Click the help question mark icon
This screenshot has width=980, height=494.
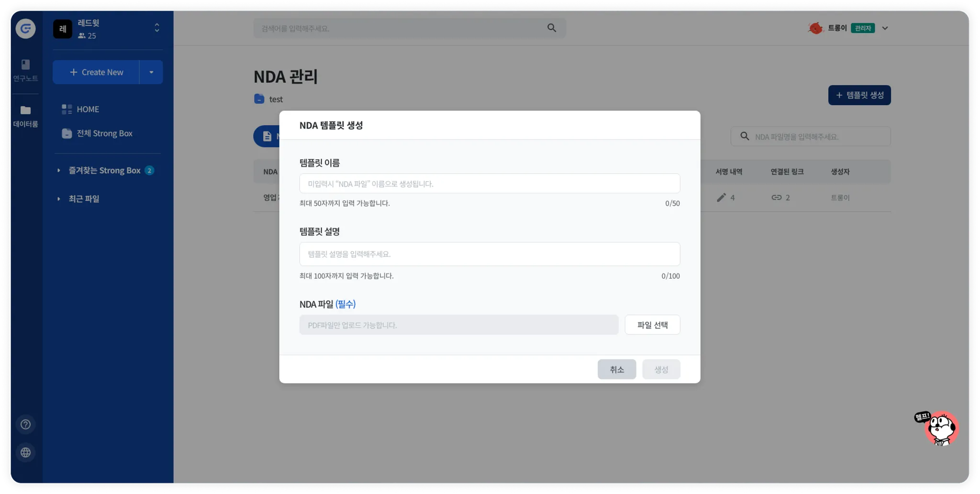[25, 424]
